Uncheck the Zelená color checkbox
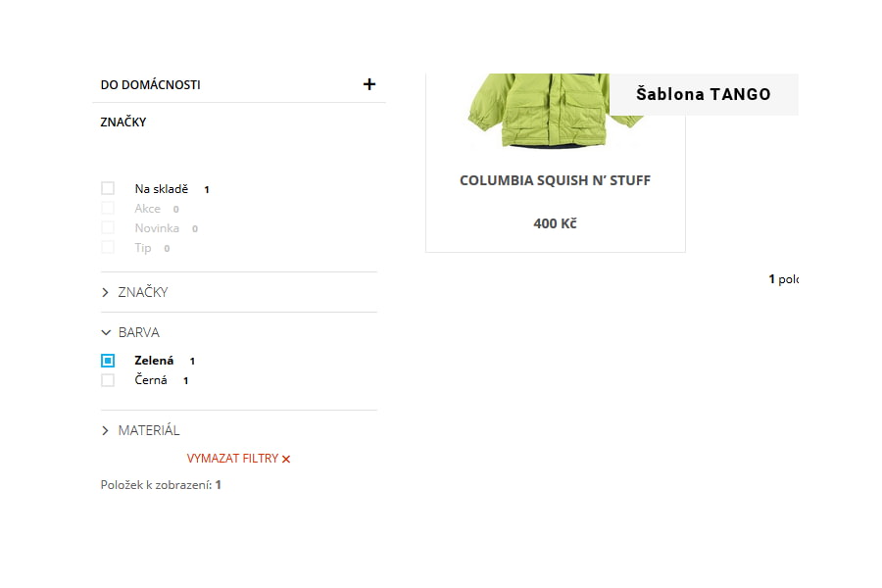 (x=108, y=360)
